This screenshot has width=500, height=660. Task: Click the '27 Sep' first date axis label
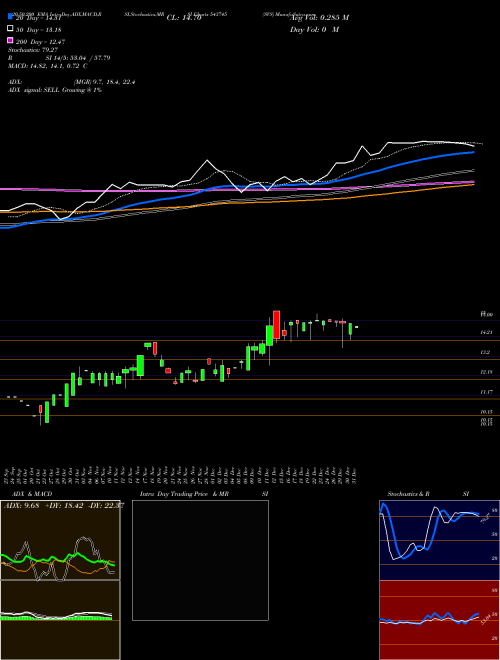click(x=8, y=476)
